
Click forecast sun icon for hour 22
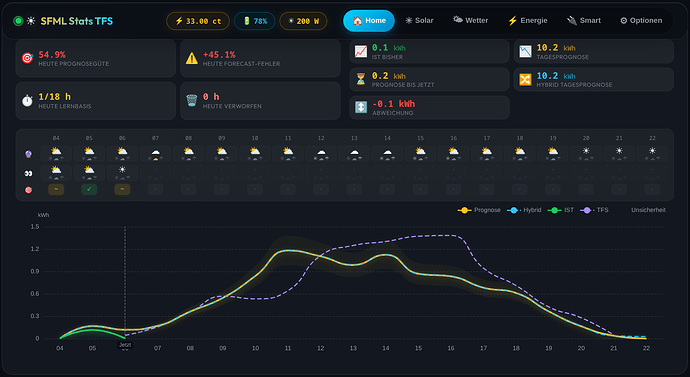(x=652, y=151)
